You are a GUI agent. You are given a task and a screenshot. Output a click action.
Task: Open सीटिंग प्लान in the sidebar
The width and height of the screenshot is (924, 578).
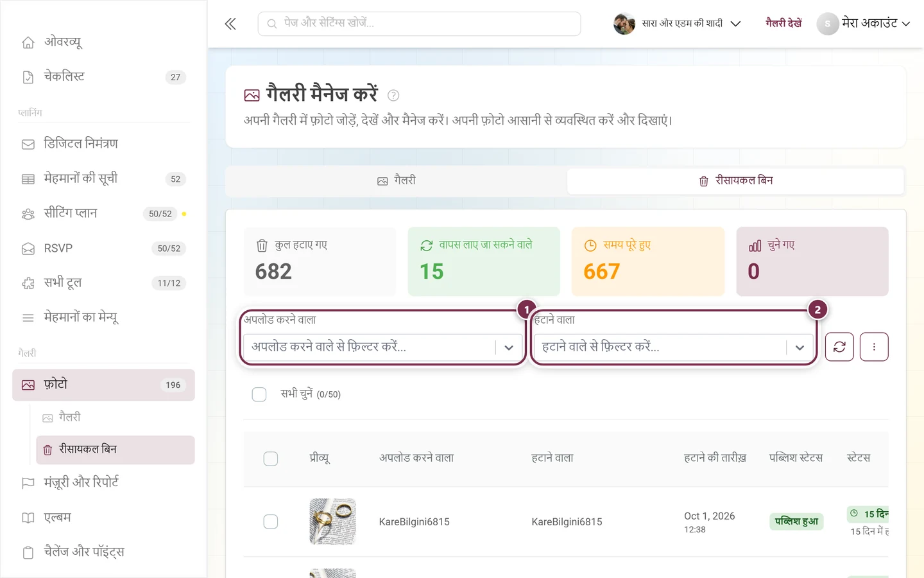pyautogui.click(x=103, y=214)
